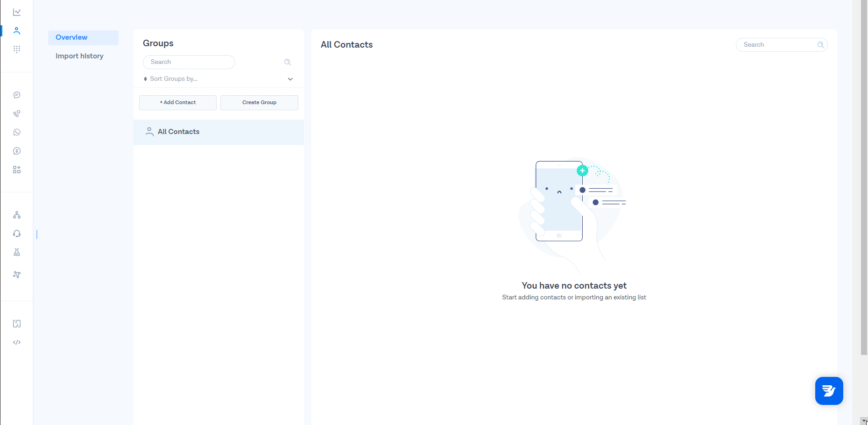The width and height of the screenshot is (868, 425).
Task: Open the Analytics dashboard icon
Action: pyautogui.click(x=17, y=12)
